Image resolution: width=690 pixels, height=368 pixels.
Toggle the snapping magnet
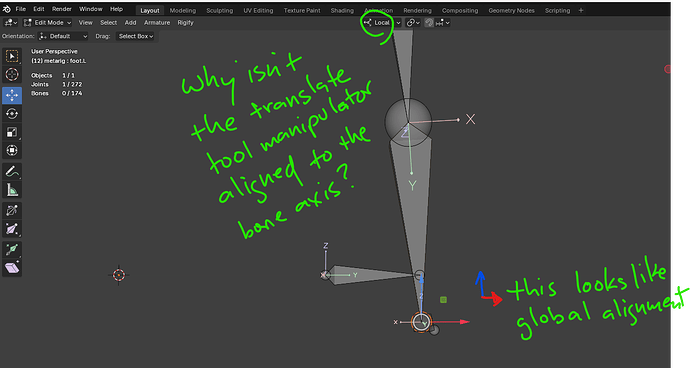[x=429, y=23]
